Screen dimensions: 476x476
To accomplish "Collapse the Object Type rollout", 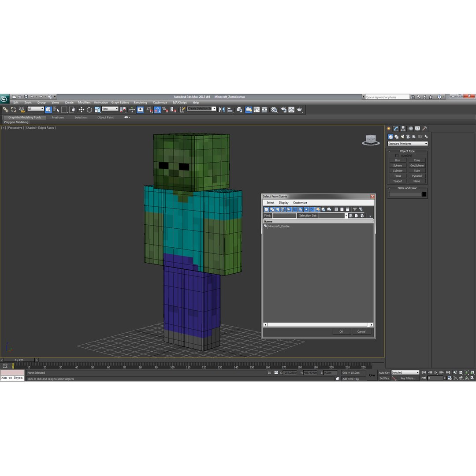I will pos(407,151).
